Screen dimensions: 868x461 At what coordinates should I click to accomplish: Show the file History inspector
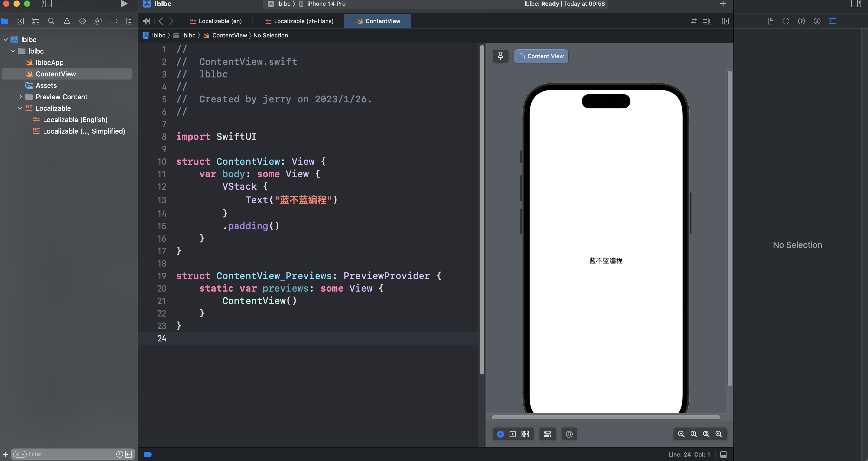(x=786, y=21)
